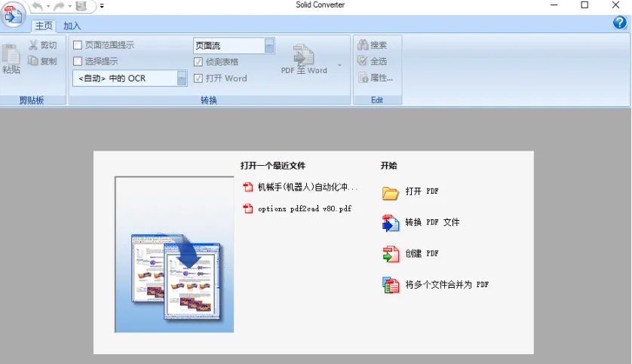
Task: Open the redo history dropdown arrow
Action: click(69, 6)
